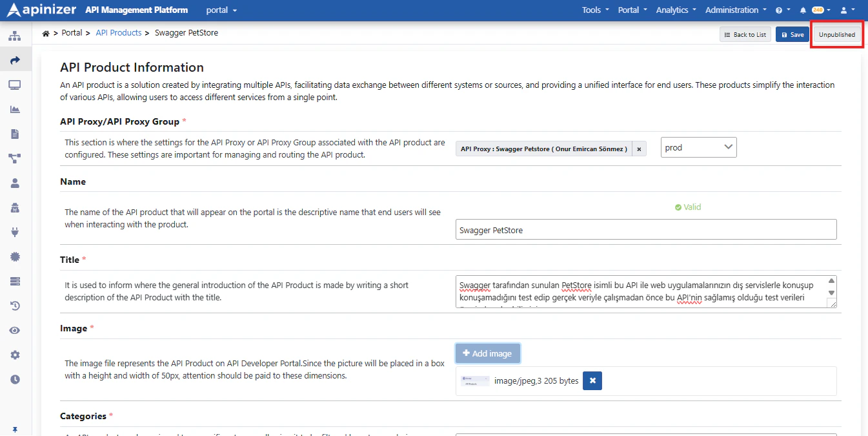Image resolution: width=868 pixels, height=436 pixels.
Task: Click the API Management Platform title
Action: coord(137,10)
